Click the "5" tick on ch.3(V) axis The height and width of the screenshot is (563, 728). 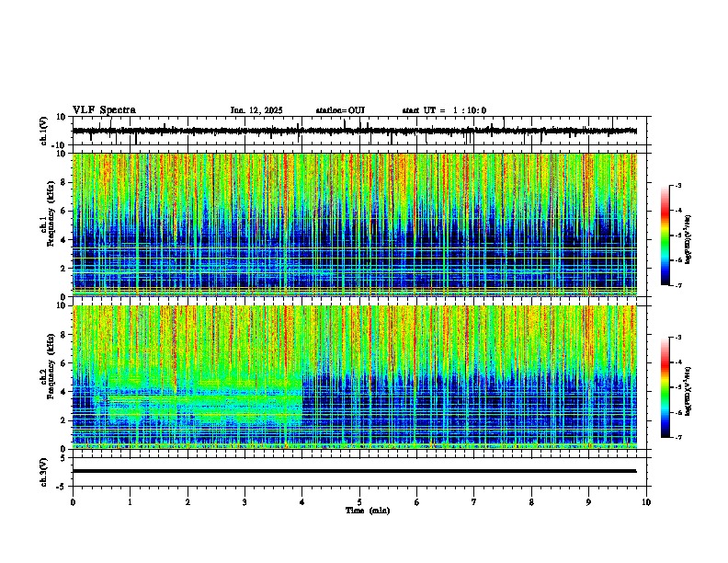tap(64, 457)
